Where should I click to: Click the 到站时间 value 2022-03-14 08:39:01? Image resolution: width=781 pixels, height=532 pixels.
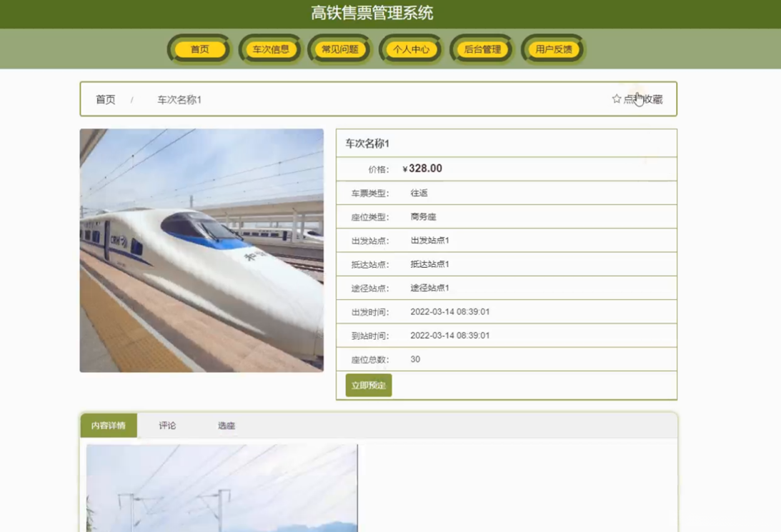[449, 336]
